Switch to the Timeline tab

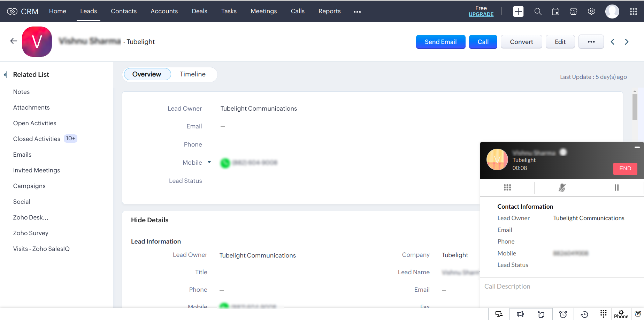193,74
